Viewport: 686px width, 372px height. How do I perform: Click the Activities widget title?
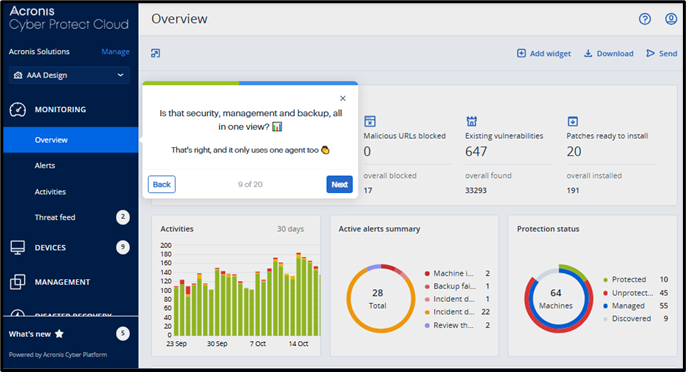pyautogui.click(x=177, y=229)
